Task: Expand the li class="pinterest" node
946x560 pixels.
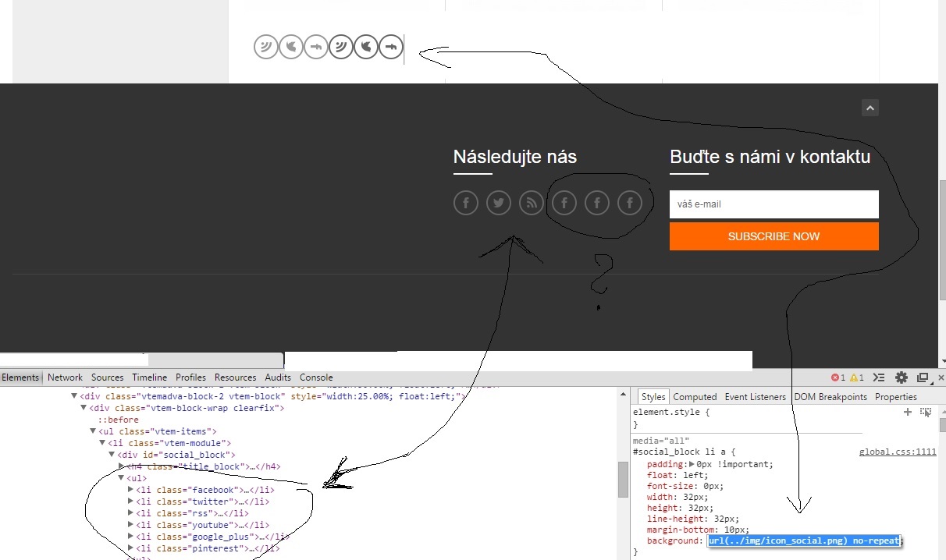Action: (130, 548)
